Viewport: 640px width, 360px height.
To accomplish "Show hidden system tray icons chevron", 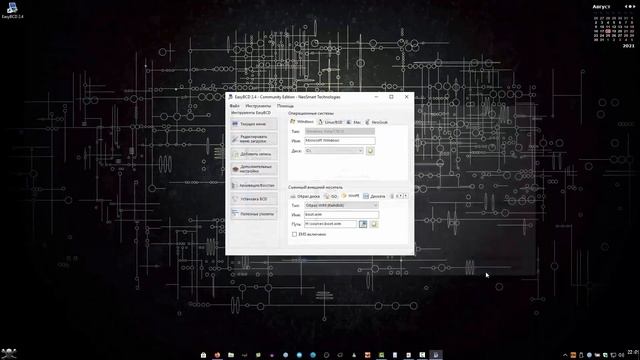I will point(565,356).
